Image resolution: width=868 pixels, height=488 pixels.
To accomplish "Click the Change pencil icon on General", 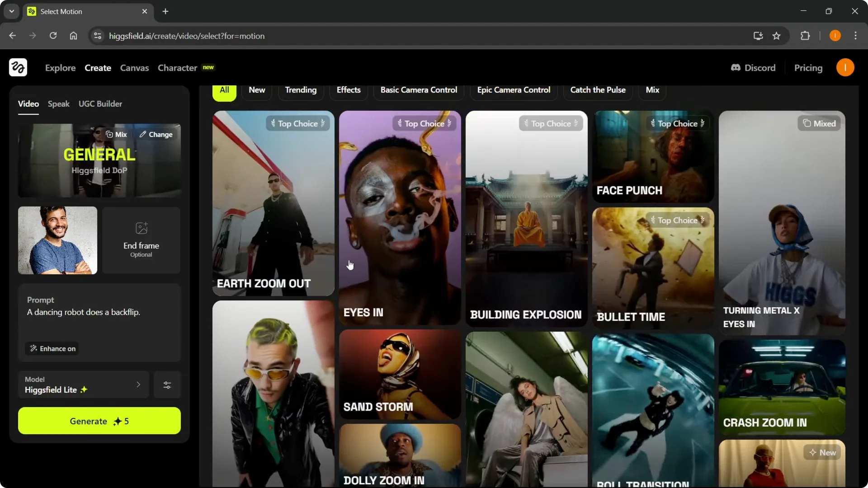I will [x=142, y=134].
